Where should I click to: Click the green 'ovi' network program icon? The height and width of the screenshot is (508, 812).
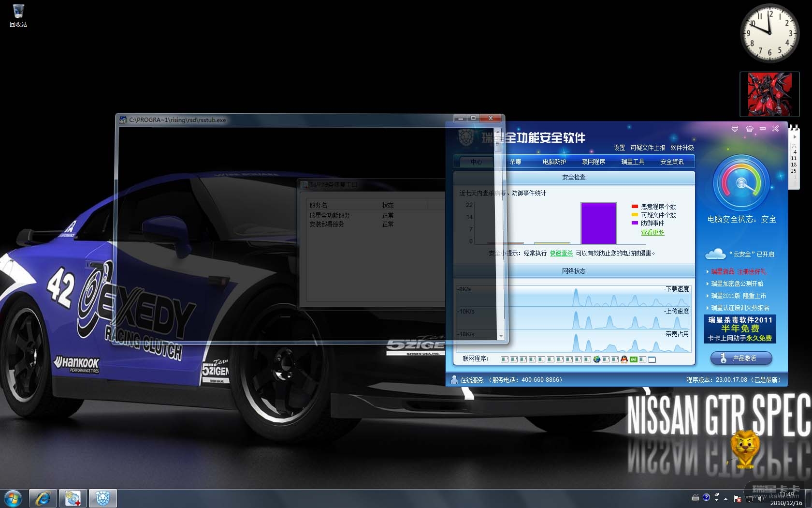click(x=633, y=359)
